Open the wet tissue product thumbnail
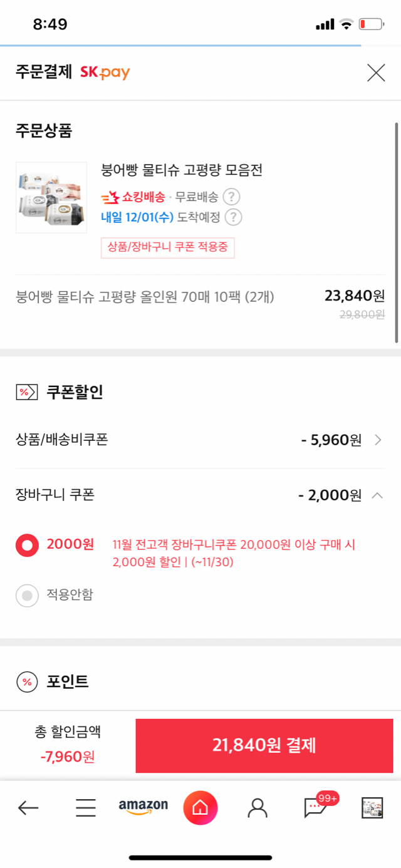 tap(51, 197)
